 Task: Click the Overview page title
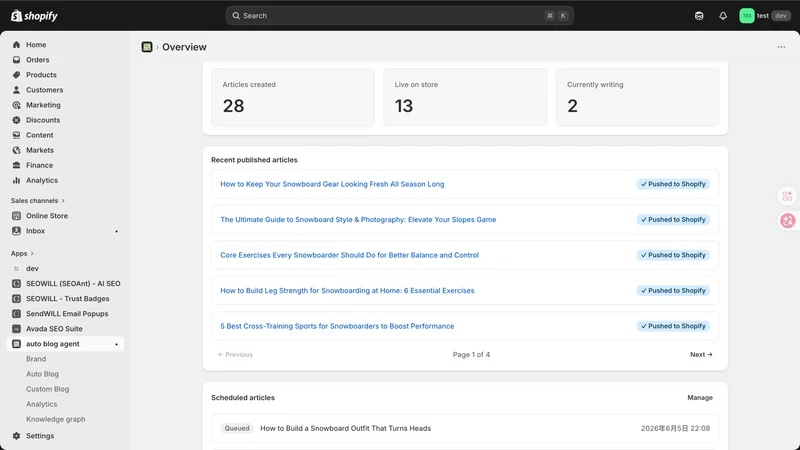pyautogui.click(x=184, y=47)
